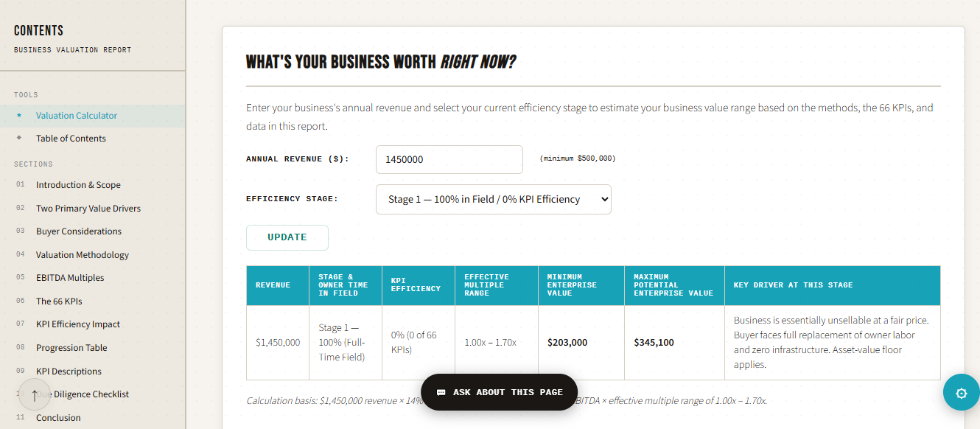Screen dimensions: 980x429
Task: Navigate to Introduction & Scope section
Action: 78,185
